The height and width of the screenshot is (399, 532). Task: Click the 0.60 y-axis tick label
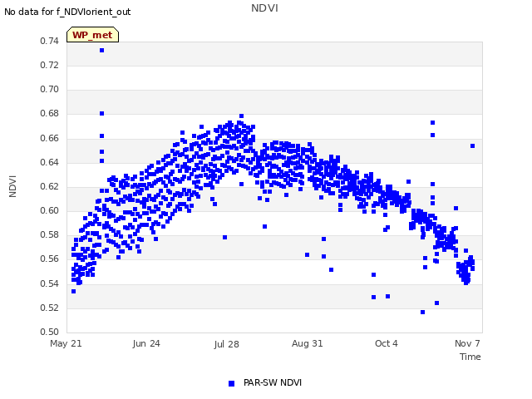(x=50, y=210)
